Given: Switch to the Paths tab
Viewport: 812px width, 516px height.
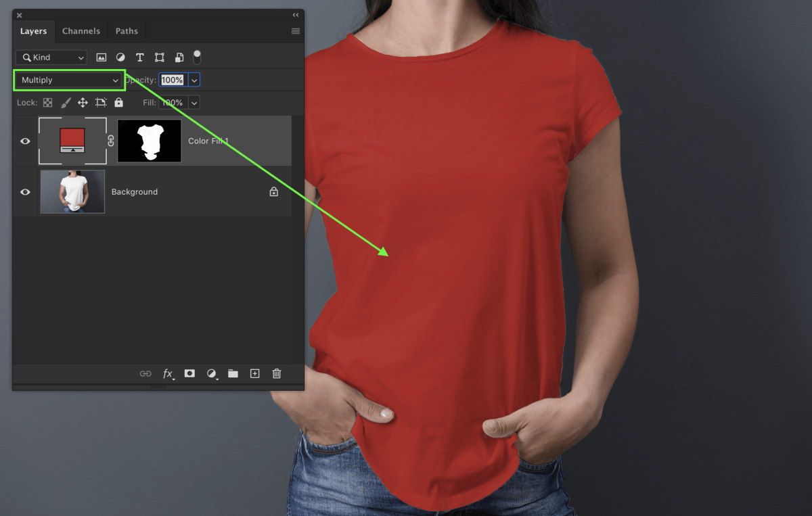Looking at the screenshot, I should 127,31.
